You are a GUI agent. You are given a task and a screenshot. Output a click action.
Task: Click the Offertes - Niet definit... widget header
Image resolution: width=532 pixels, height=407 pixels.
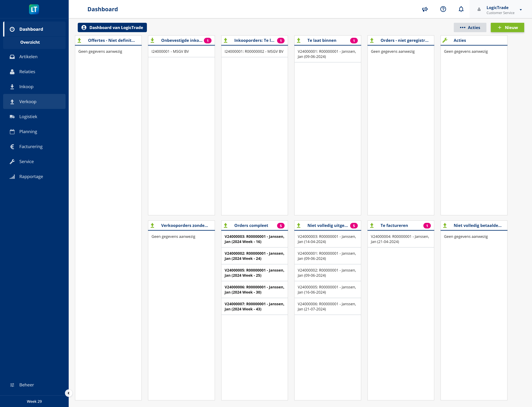(108, 40)
